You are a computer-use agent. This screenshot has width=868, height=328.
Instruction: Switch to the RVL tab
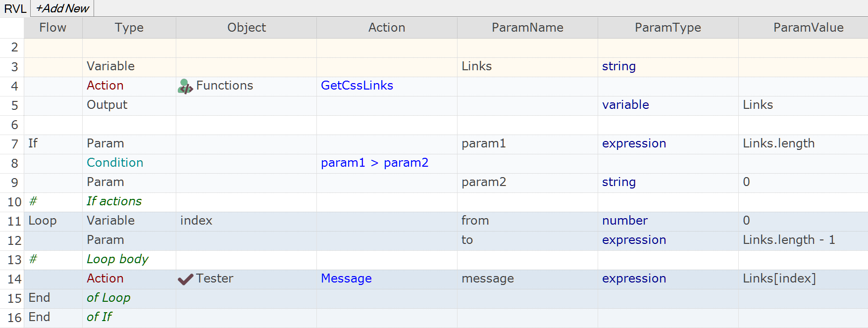coord(15,8)
